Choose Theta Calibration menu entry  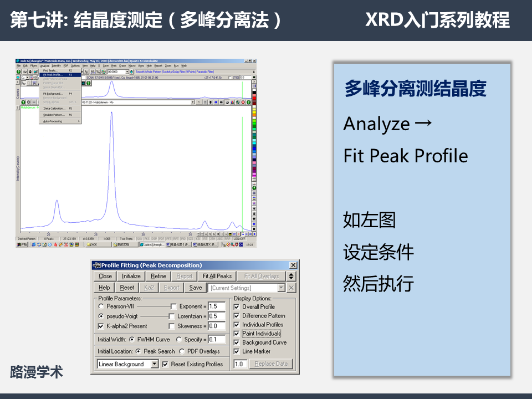tap(60, 109)
